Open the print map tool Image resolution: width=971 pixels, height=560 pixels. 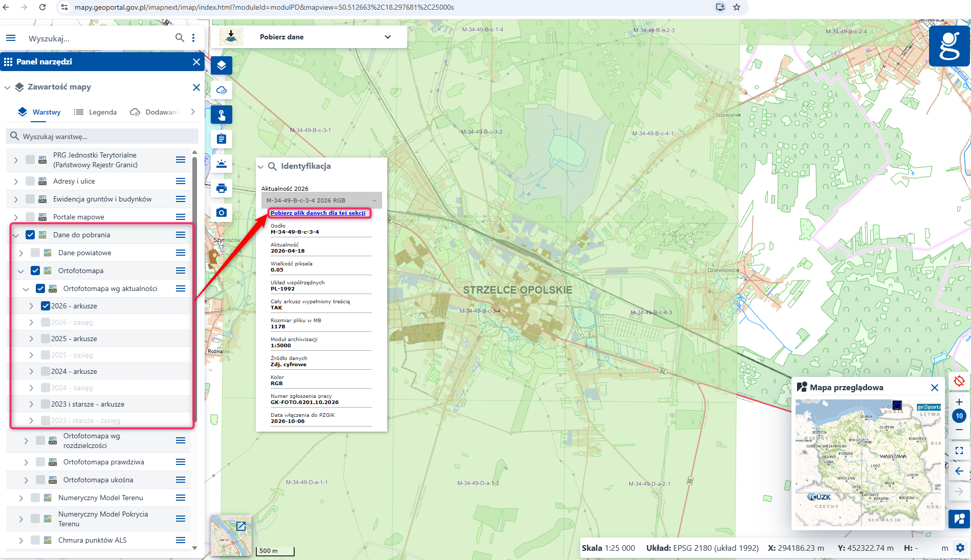222,188
